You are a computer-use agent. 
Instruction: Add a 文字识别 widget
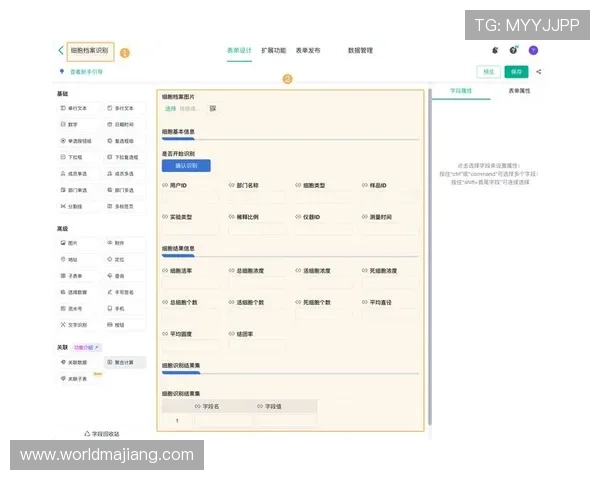78,325
